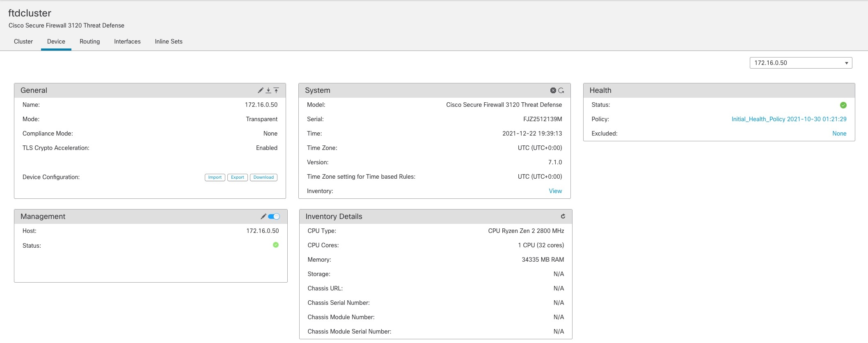Switch to the Cluster tab
Screen dimensions: 868x343
click(x=23, y=41)
